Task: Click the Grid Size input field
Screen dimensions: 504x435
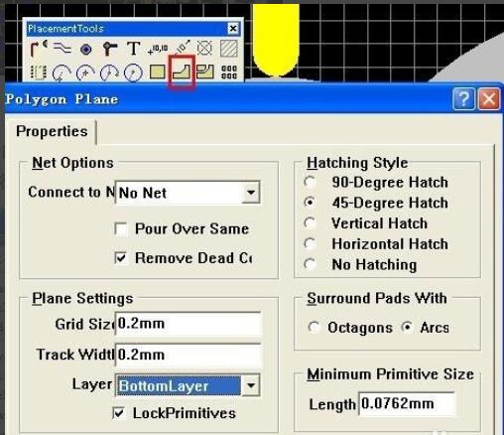Action: point(188,324)
